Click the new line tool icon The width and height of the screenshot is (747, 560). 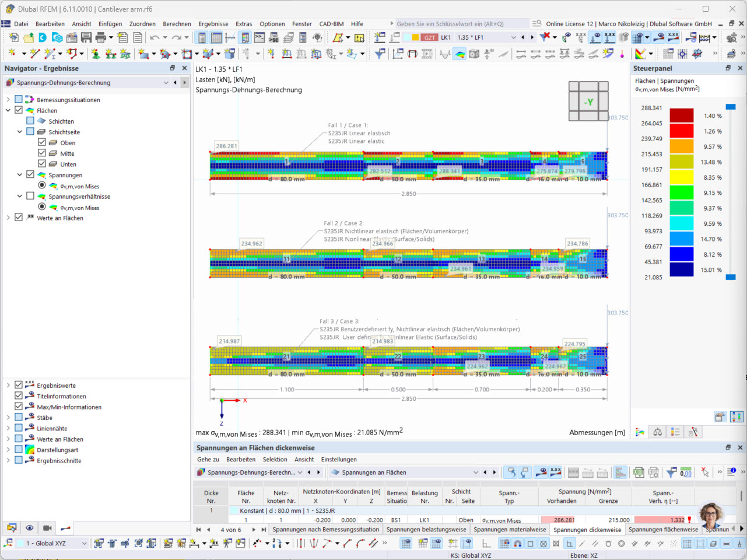pyautogui.click(x=34, y=54)
